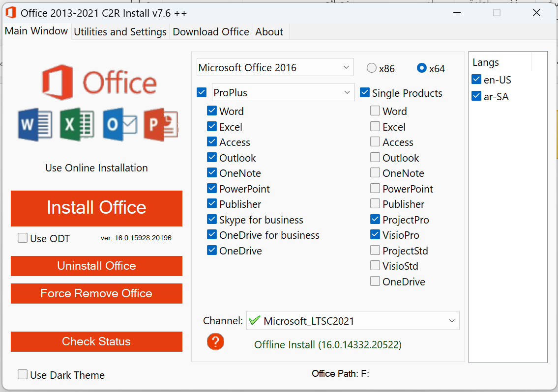Image resolution: width=558 pixels, height=392 pixels.
Task: Toggle the ProPlus suite checkbox
Action: 202,92
